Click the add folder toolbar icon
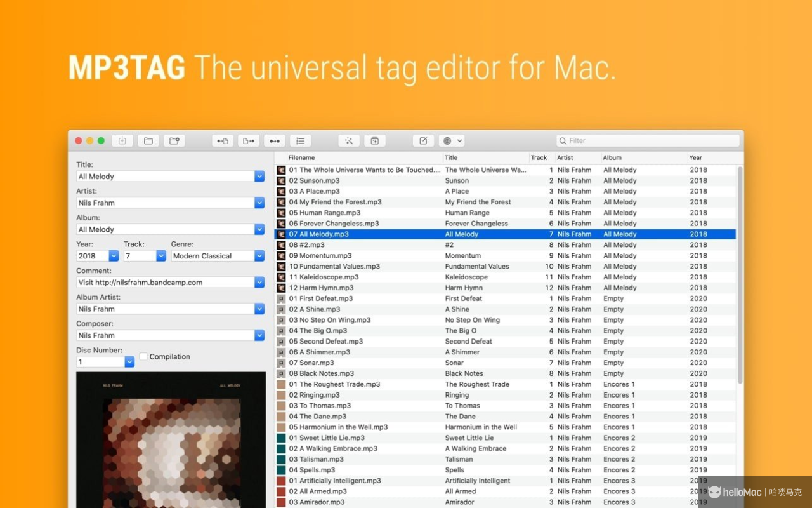The height and width of the screenshot is (508, 812). point(174,140)
